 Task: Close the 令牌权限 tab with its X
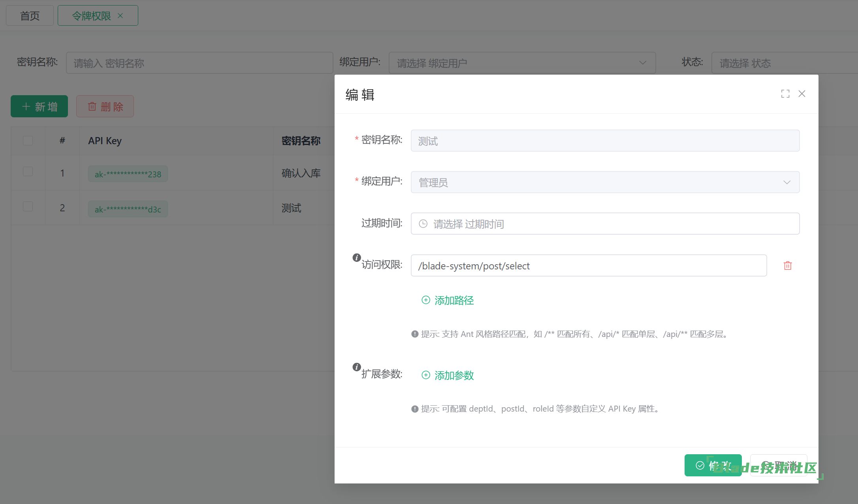(120, 16)
